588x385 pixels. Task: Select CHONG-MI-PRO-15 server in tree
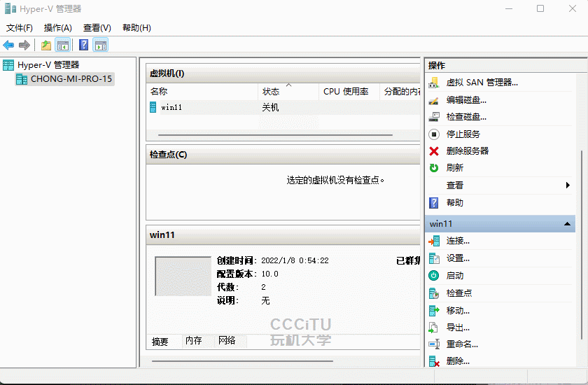[x=71, y=79]
